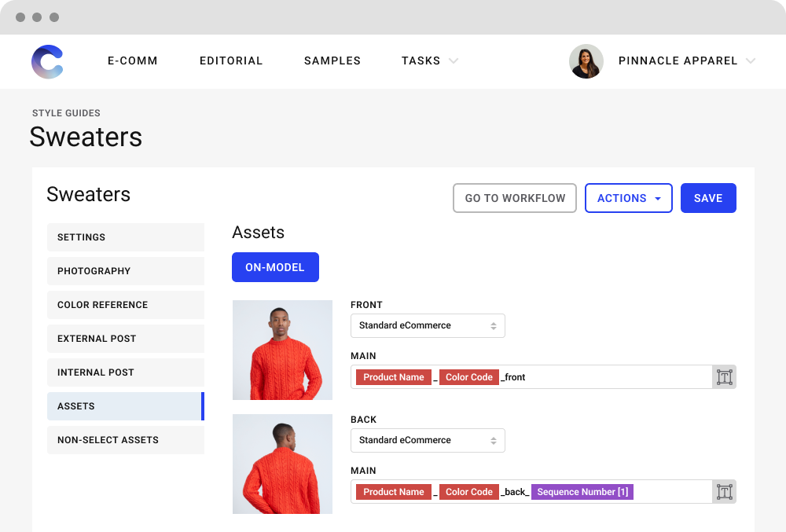Click the text-format icon in FRONT main field
786x532 pixels.
pos(724,377)
